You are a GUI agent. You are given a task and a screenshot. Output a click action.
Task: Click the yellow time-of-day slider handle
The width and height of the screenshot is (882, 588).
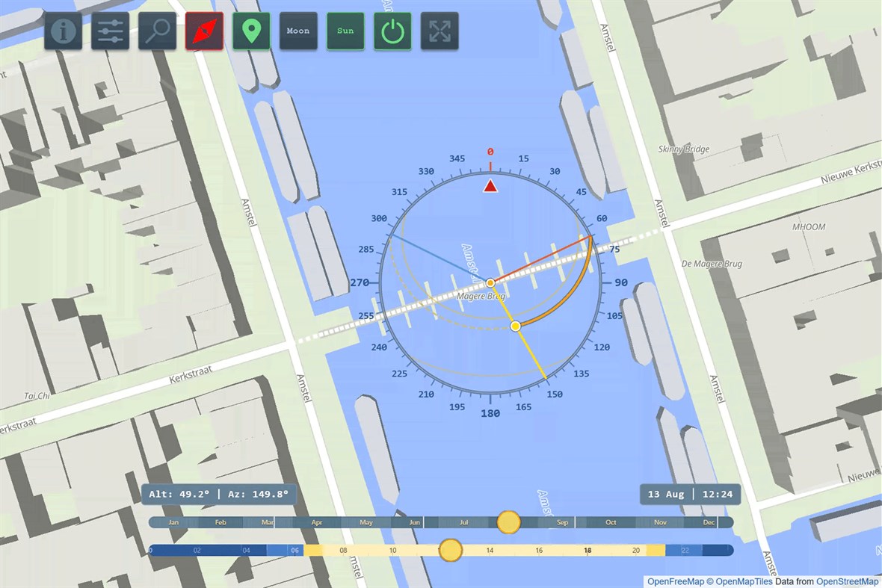[451, 551]
